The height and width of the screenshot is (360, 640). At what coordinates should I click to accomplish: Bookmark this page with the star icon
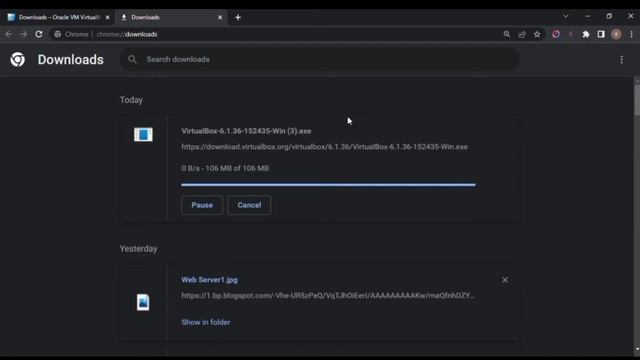(537, 34)
